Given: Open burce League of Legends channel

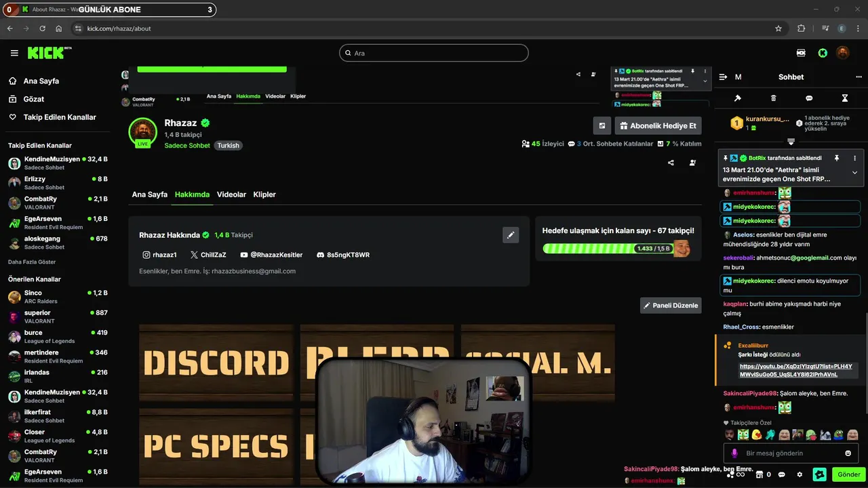Looking at the screenshot, I should coord(58,336).
